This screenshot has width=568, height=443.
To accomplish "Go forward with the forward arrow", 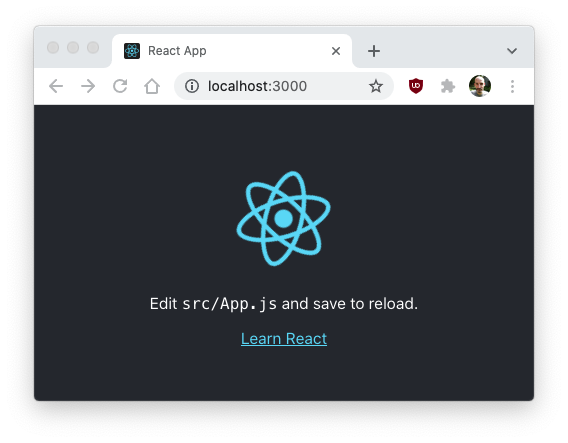I will 88,86.
